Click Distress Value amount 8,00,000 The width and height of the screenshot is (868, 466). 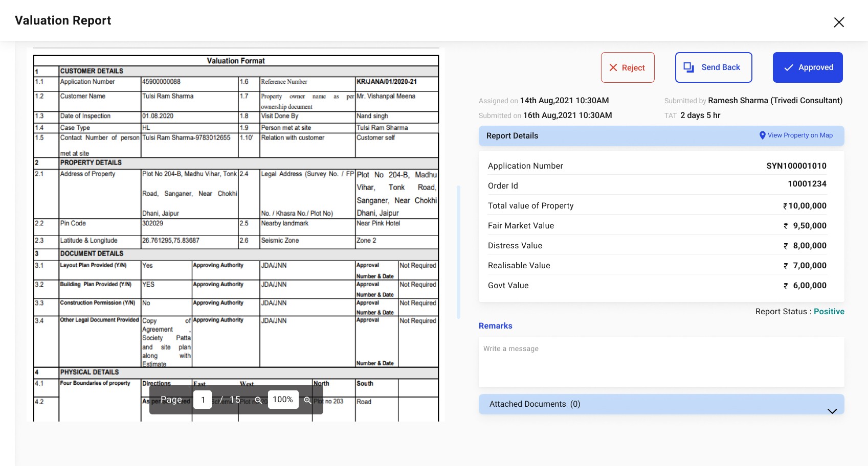[805, 246]
